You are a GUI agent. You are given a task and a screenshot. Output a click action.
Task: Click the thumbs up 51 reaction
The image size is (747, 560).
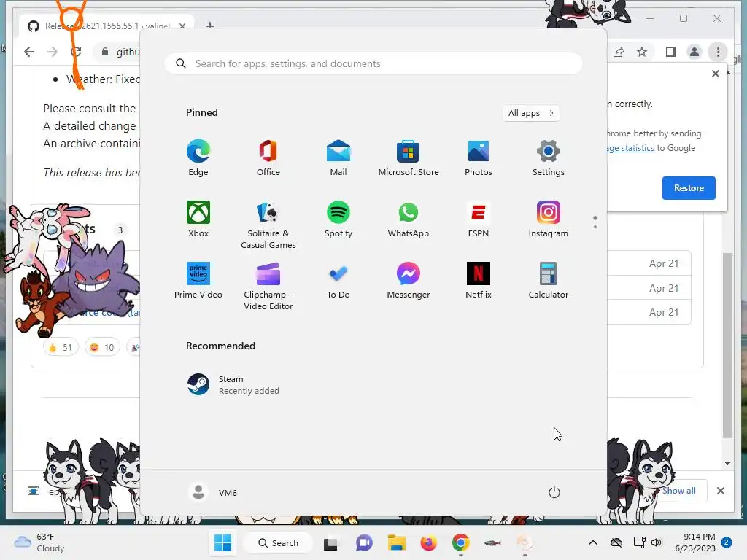[60, 348]
